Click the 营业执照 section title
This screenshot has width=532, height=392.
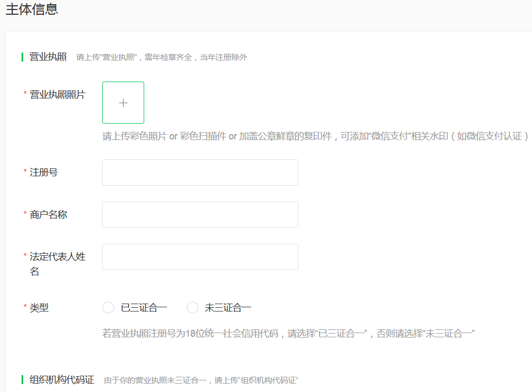[x=48, y=57]
